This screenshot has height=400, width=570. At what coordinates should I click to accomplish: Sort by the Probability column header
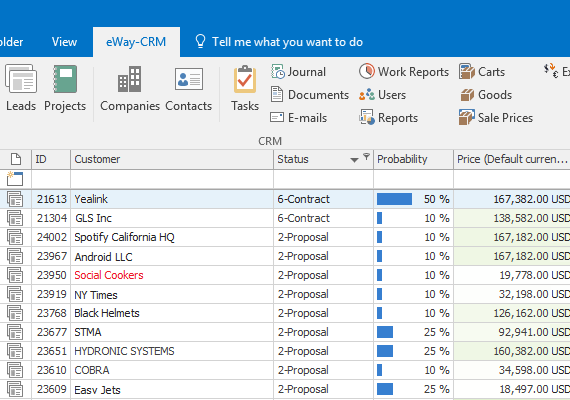414,159
